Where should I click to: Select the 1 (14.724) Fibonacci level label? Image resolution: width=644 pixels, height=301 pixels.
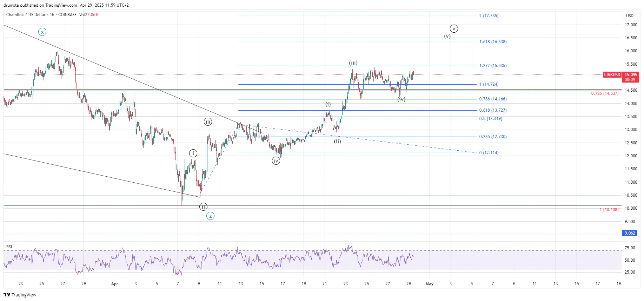point(489,84)
